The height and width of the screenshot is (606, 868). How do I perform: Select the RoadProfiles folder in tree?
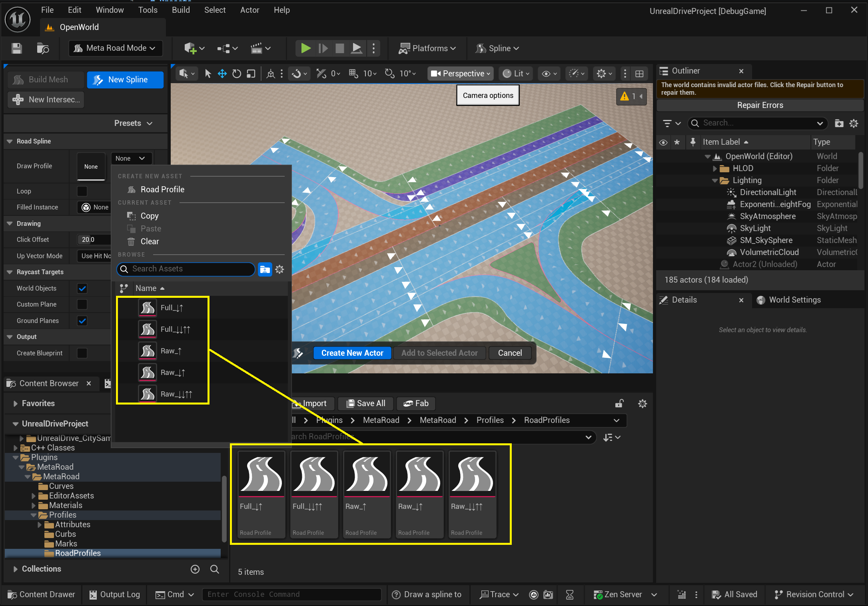point(78,553)
